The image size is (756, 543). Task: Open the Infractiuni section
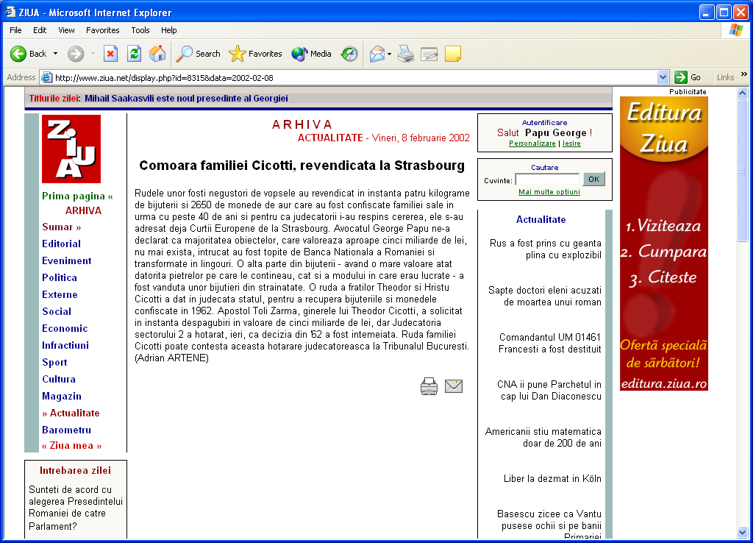click(65, 345)
